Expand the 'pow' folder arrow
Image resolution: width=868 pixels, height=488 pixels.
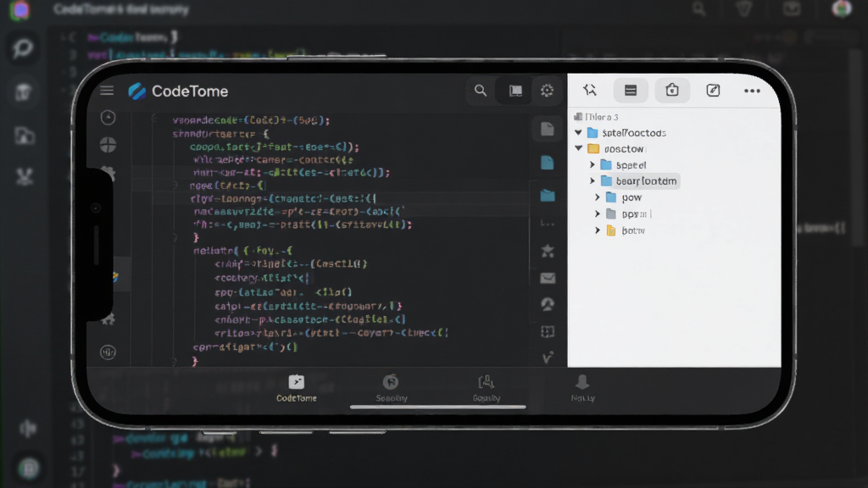click(x=598, y=197)
